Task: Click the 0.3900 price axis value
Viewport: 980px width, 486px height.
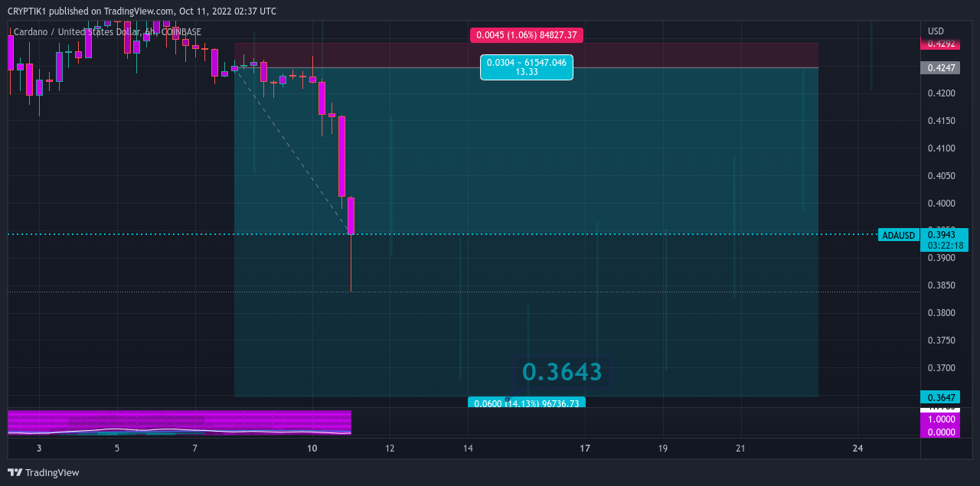Action: 940,258
